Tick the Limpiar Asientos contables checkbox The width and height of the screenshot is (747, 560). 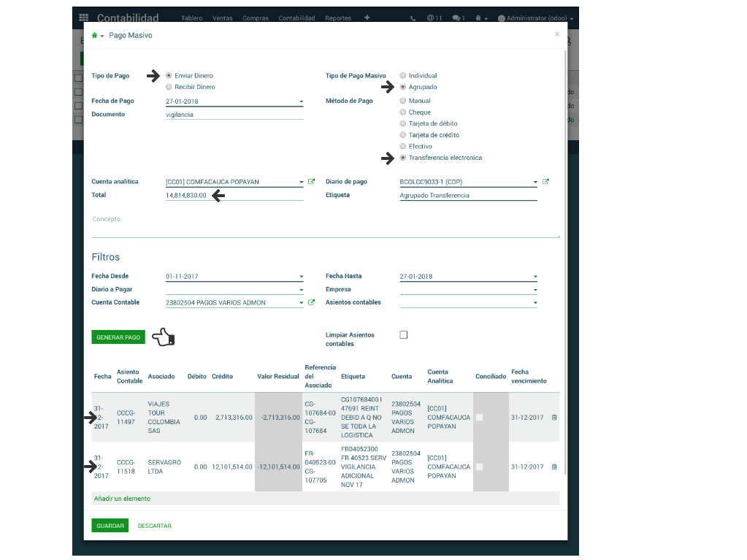click(404, 335)
